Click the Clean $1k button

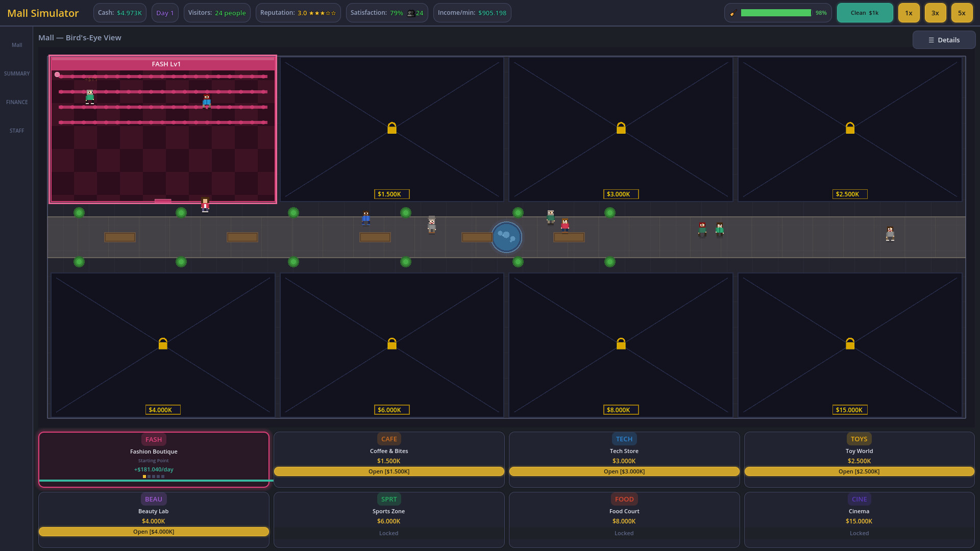pyautogui.click(x=865, y=13)
